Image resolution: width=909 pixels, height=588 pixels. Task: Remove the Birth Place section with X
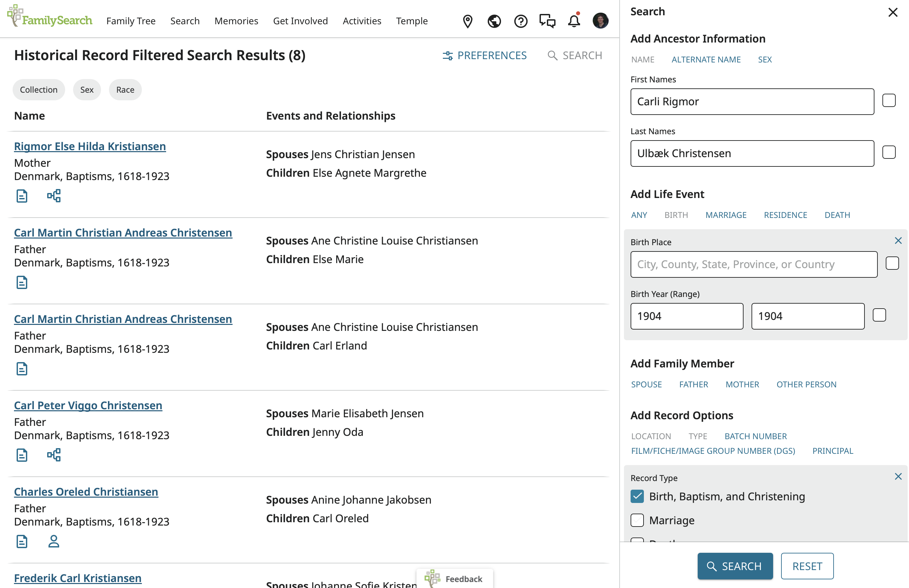point(898,241)
